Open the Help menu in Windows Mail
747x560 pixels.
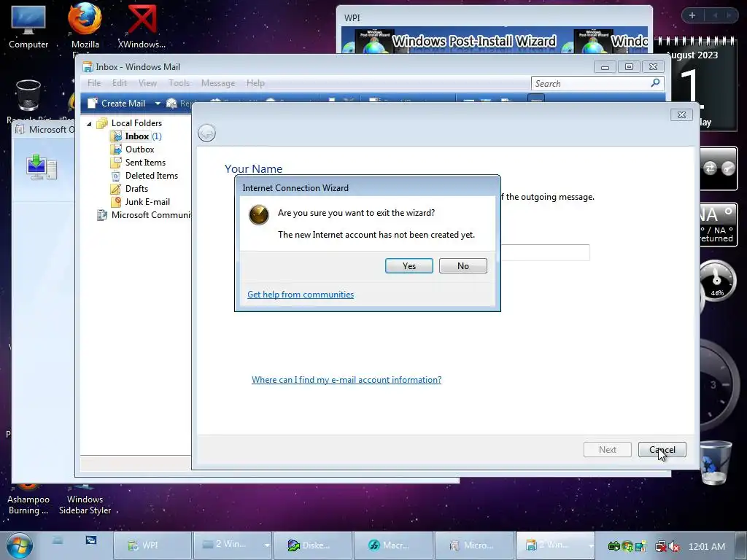pyautogui.click(x=255, y=83)
